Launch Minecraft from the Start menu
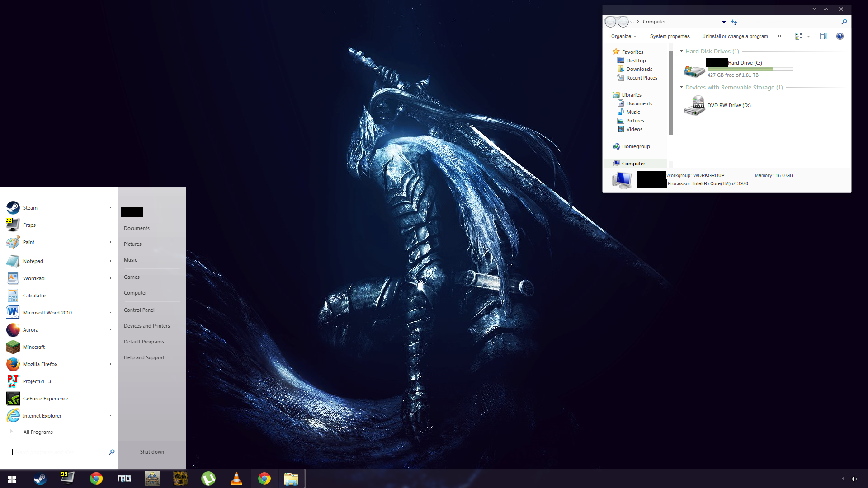Screen dimensions: 868x488 point(59,347)
